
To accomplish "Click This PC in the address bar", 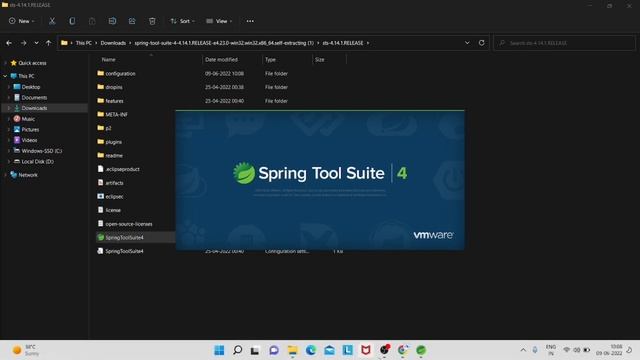I will tap(84, 43).
